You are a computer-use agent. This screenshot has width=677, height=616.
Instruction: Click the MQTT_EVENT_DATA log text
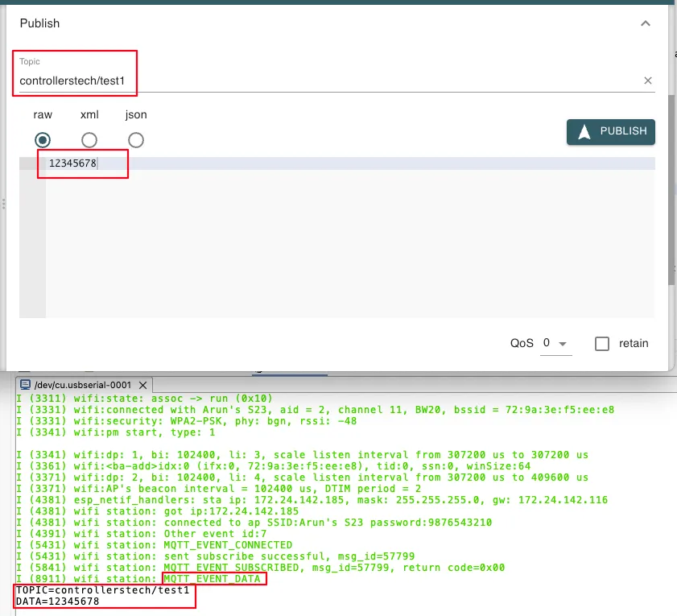[212, 578]
